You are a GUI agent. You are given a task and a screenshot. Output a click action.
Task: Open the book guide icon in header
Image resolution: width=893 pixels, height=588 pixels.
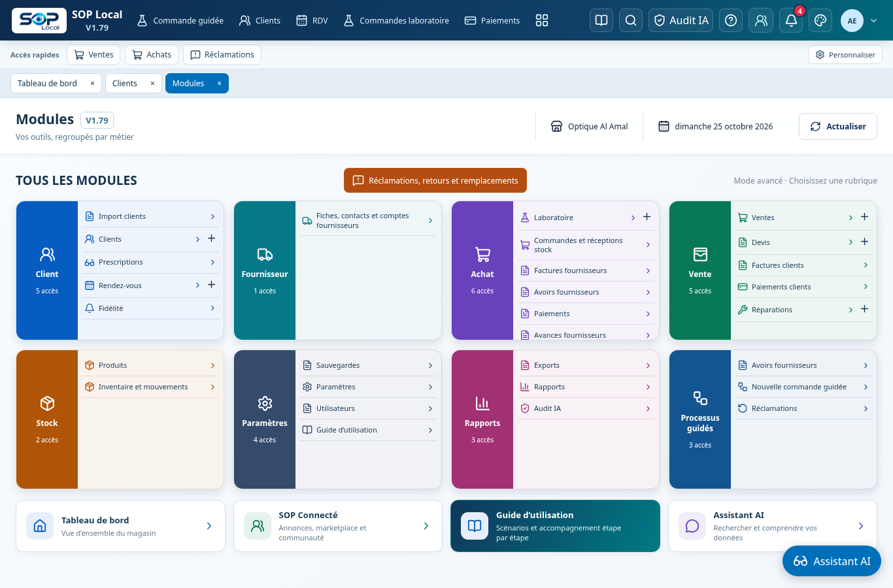coord(601,20)
